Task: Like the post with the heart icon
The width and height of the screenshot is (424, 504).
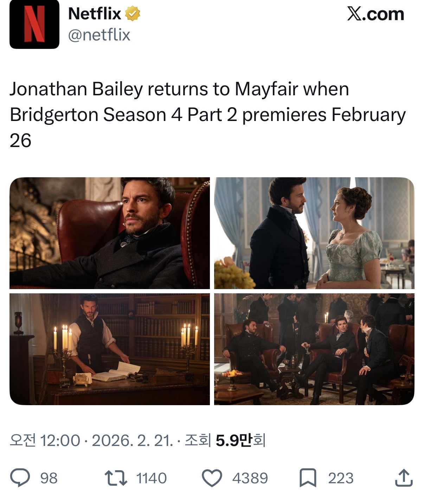Action: tap(212, 478)
